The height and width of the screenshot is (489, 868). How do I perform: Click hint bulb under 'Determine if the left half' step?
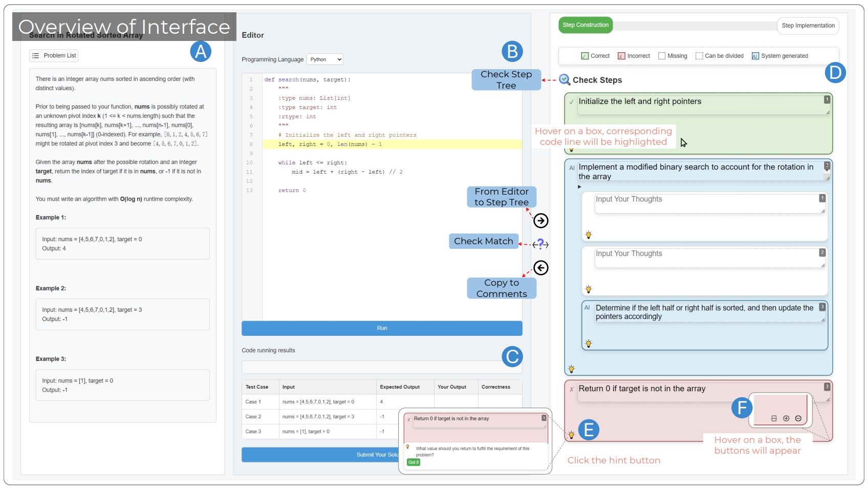tap(589, 344)
